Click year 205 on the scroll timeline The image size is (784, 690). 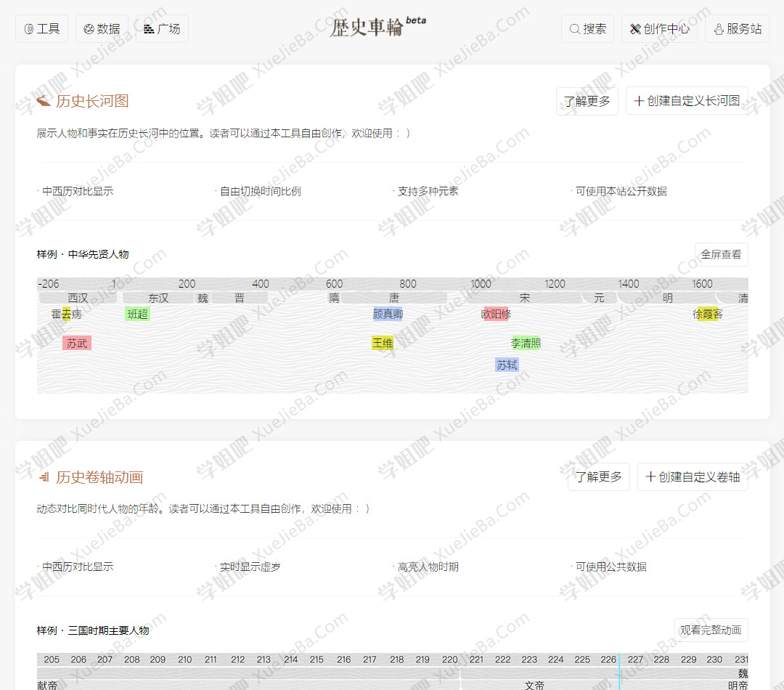[52, 659]
